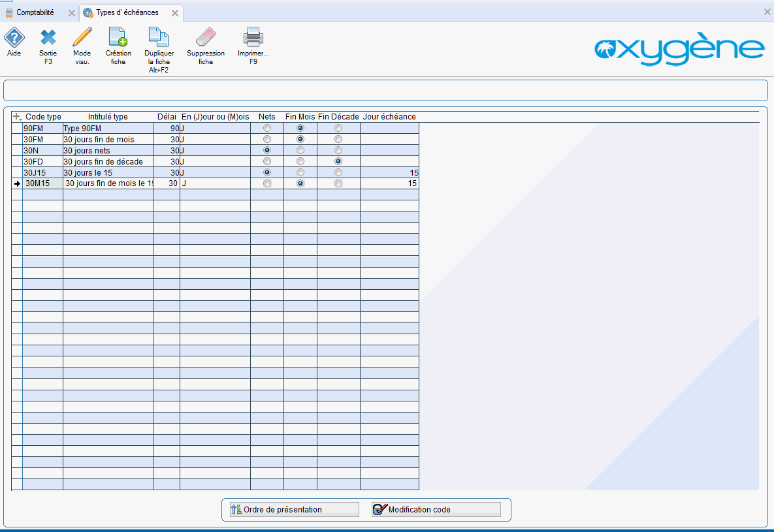Select Nets radio for 30FM row
The height and width of the screenshot is (532, 774).
[x=267, y=140]
